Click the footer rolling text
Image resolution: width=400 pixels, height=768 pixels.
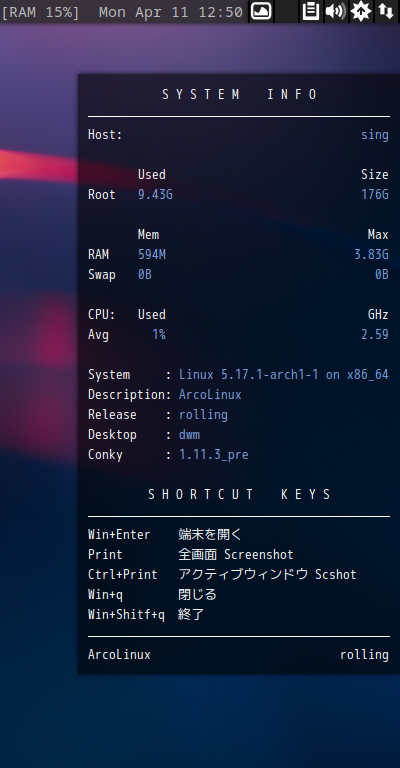(x=364, y=655)
